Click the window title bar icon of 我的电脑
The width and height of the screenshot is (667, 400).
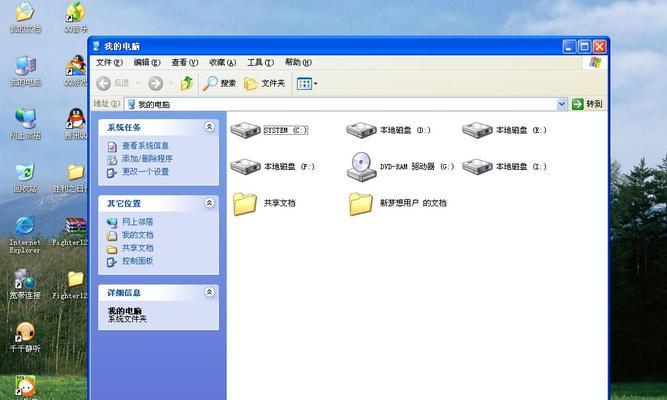point(97,46)
